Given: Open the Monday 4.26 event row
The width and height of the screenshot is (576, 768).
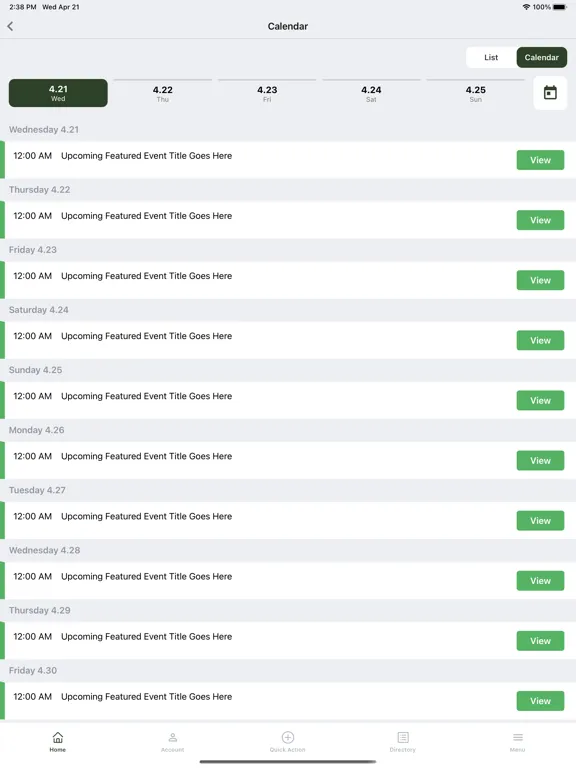Looking at the screenshot, I should coord(288,460).
